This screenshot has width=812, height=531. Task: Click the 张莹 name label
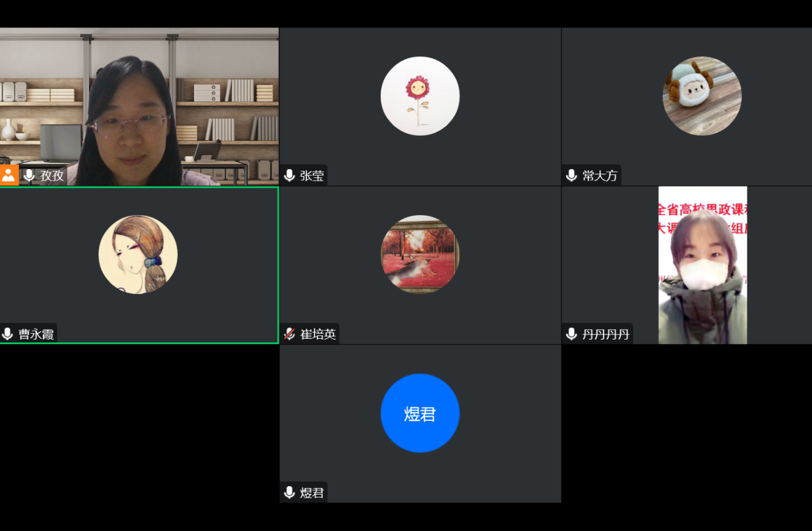(312, 176)
